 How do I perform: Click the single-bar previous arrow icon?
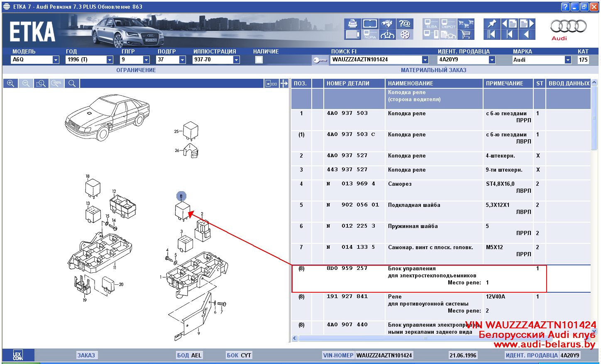509,34
